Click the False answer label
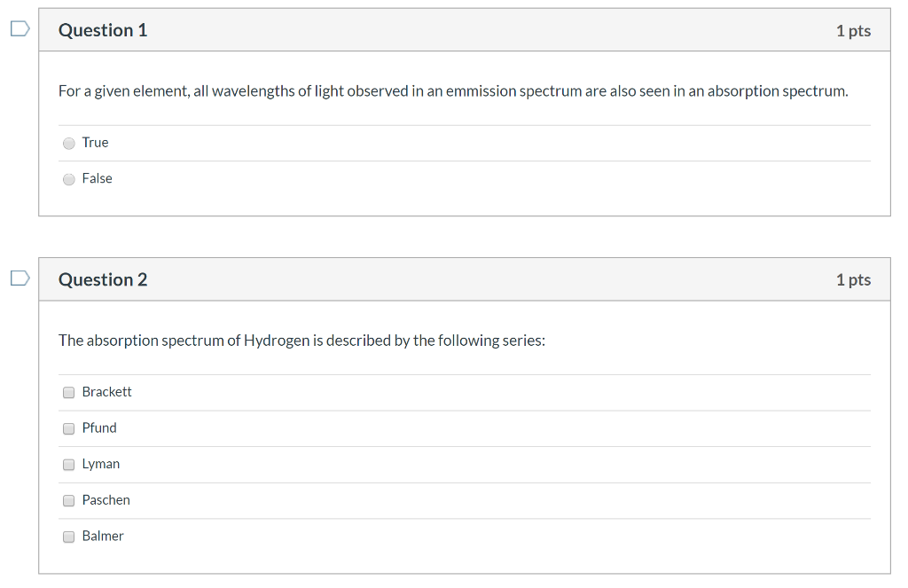908x588 pixels. 98,178
